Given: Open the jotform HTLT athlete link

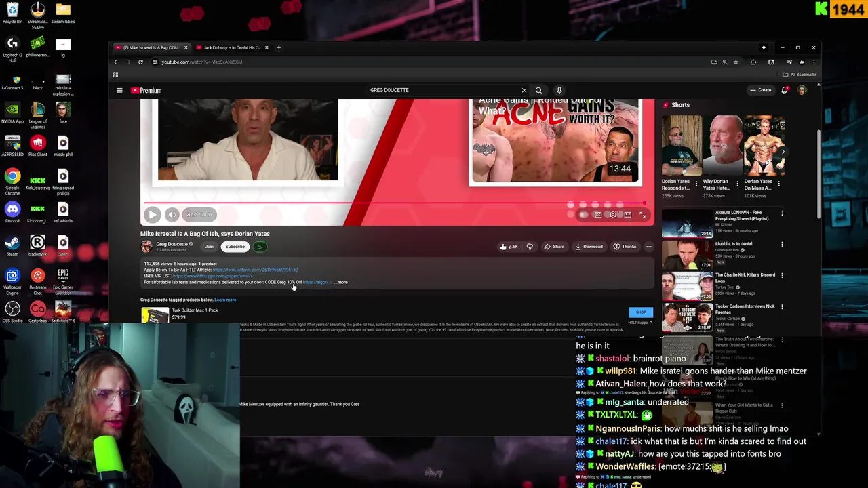Looking at the screenshot, I should point(255,270).
